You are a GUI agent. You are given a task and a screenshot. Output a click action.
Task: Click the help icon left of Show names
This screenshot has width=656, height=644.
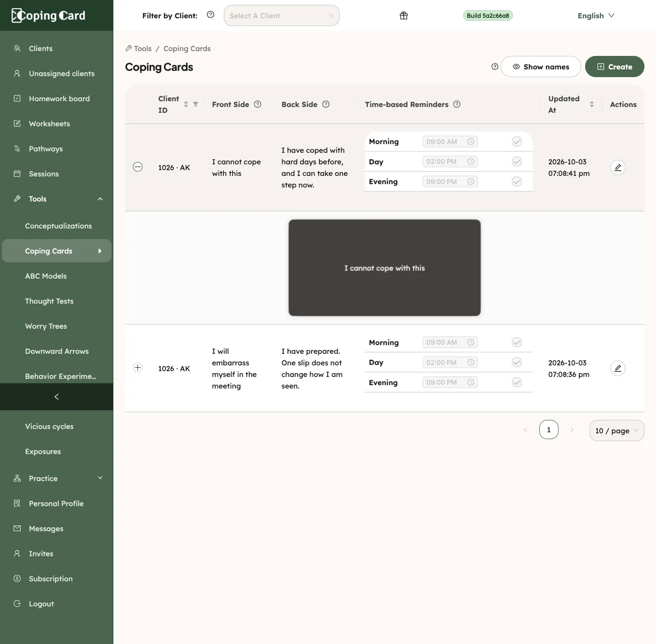pyautogui.click(x=494, y=67)
